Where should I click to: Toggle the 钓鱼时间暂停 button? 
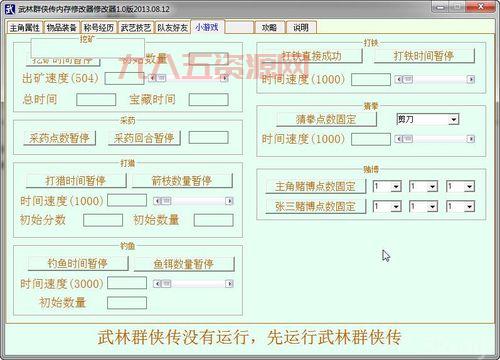point(78,263)
